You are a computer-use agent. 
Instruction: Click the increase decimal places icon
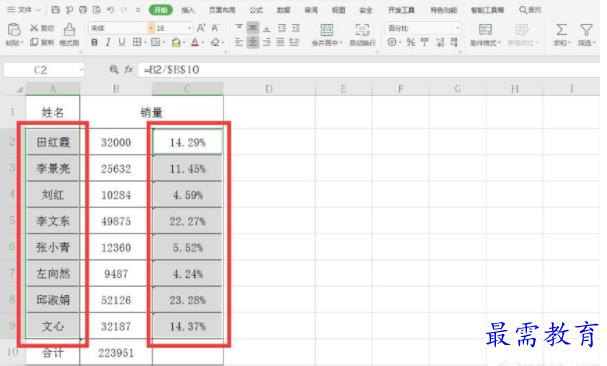coord(440,42)
